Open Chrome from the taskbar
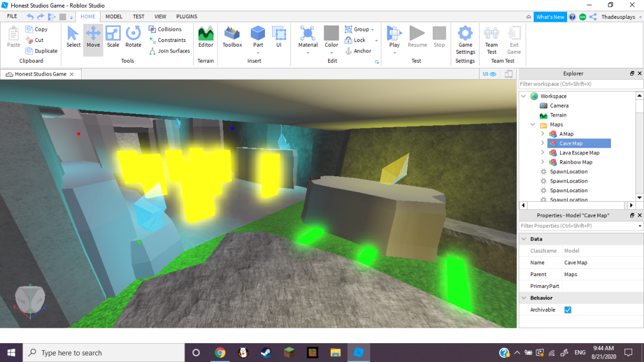 tap(220, 353)
